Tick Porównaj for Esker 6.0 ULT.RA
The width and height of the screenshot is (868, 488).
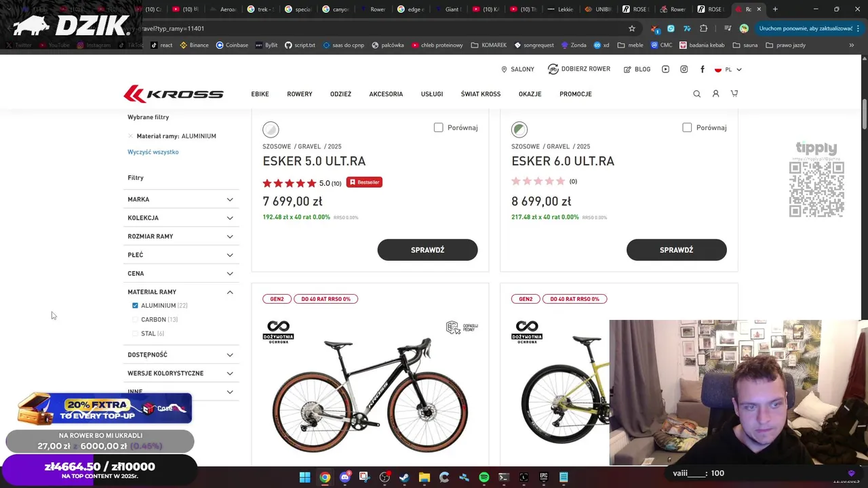[687, 127]
